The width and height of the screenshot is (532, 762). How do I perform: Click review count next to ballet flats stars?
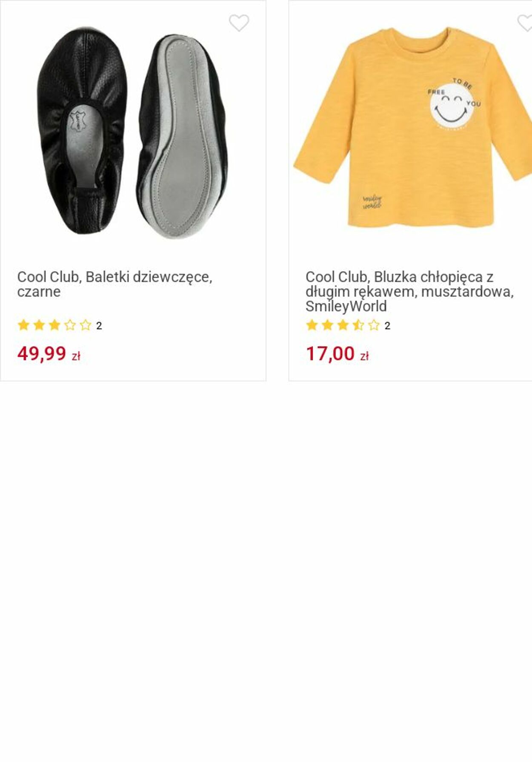99,326
